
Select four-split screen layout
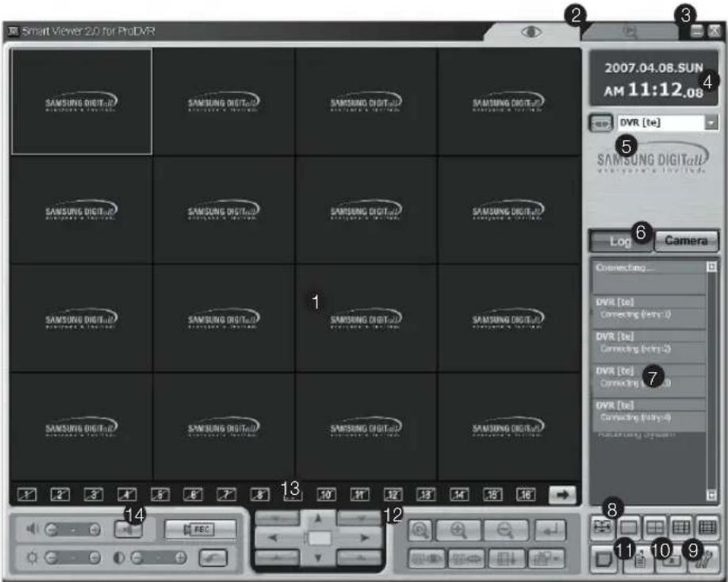654,528
